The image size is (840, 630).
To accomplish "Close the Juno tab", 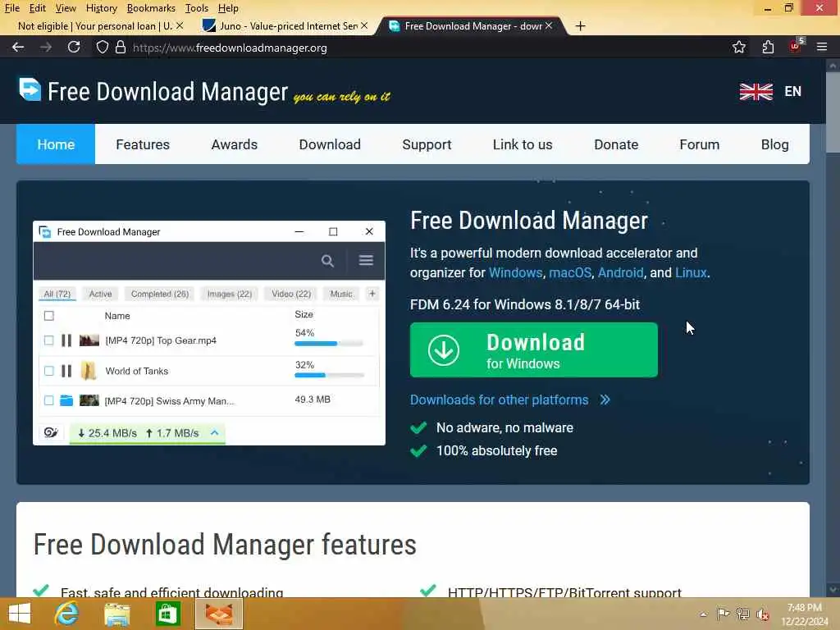I will [364, 25].
